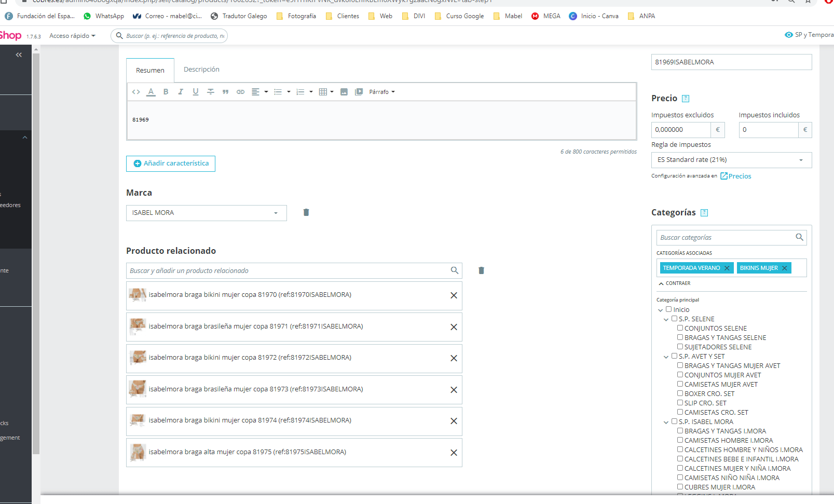Screen dimensions: 834x504
Task: Open ISABEL MORA brand dropdown
Action: (x=207, y=213)
